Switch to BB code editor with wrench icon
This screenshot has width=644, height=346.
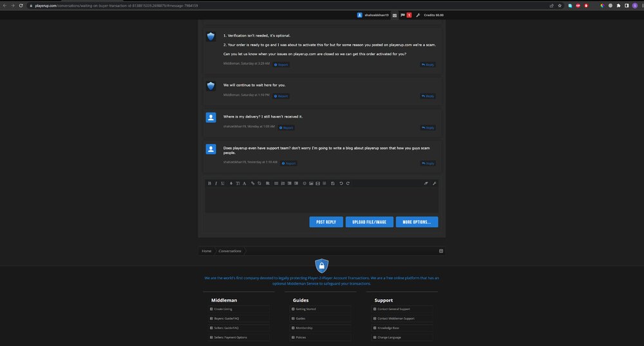(x=434, y=183)
